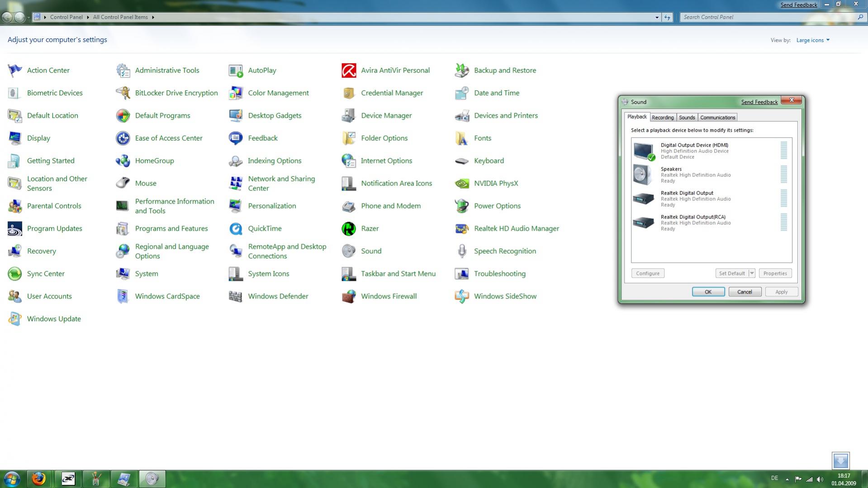Image resolution: width=868 pixels, height=488 pixels.
Task: Open the Date and Time icon
Action: [462, 93]
